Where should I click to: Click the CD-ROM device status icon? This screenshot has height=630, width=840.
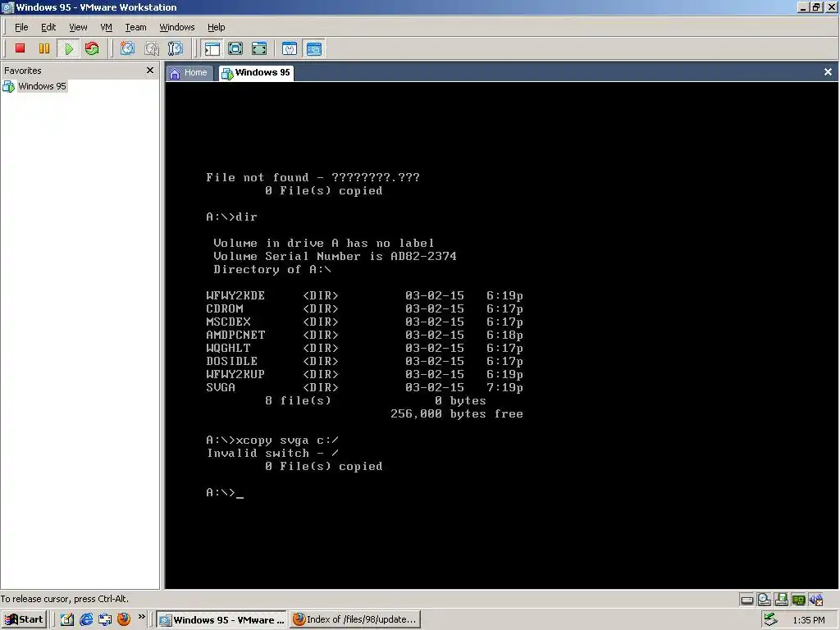click(764, 600)
